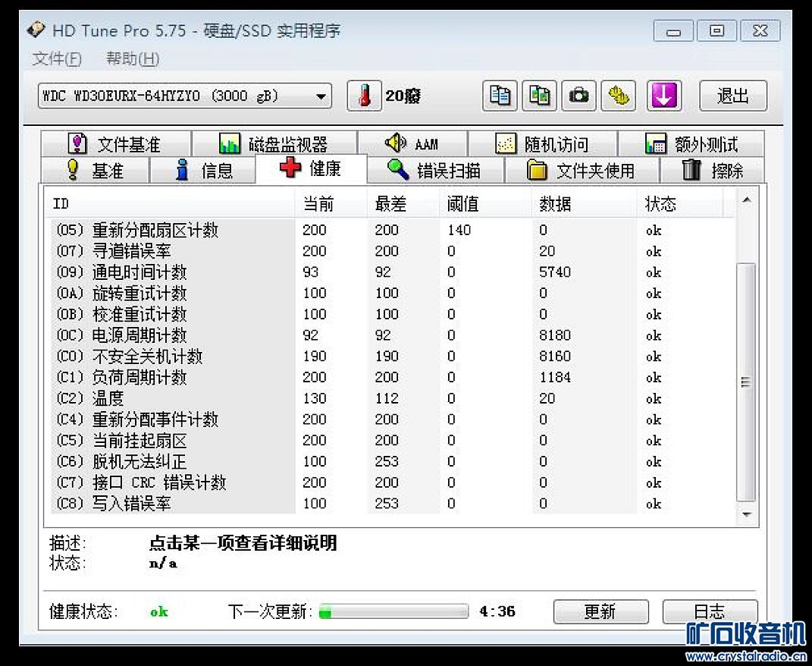Switch to the 擦除 tab
Image resolution: width=812 pixels, height=666 pixels.
tap(713, 170)
